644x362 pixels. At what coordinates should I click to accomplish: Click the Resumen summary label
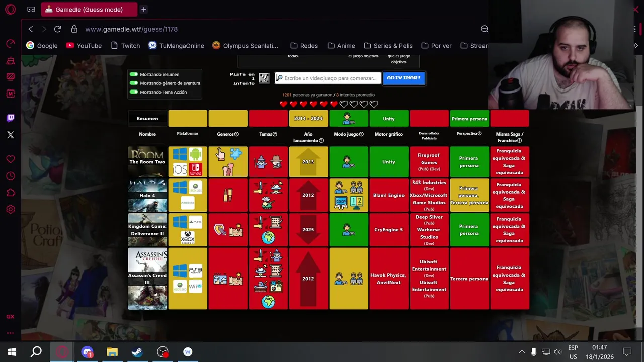click(147, 118)
